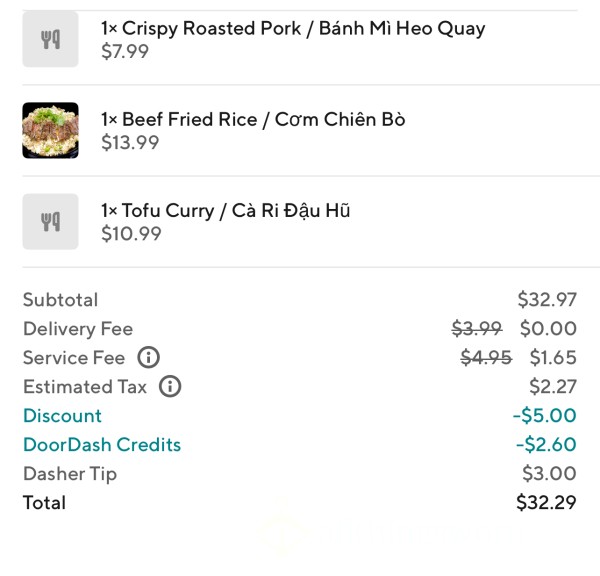Click the $13.99 fried rice price
This screenshot has width=600, height=576.
[130, 142]
